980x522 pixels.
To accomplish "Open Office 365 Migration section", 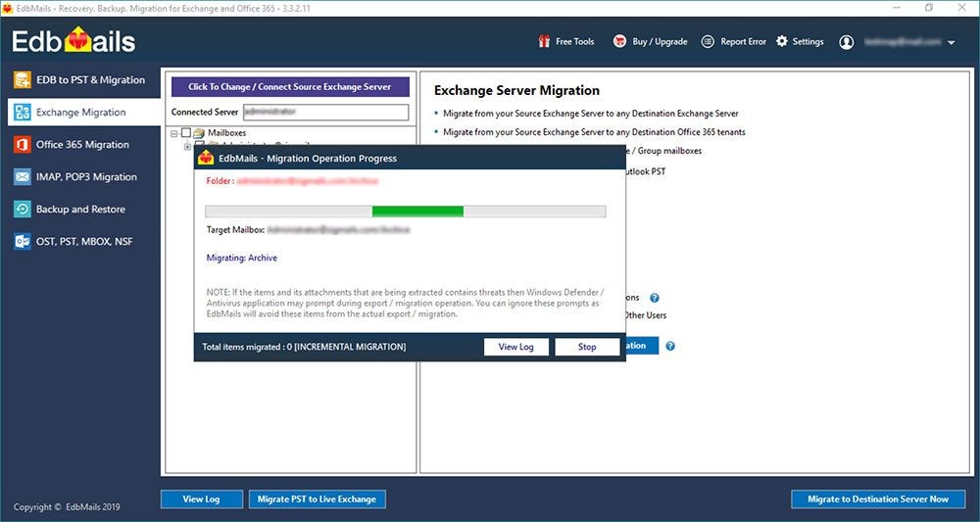I will tap(84, 144).
